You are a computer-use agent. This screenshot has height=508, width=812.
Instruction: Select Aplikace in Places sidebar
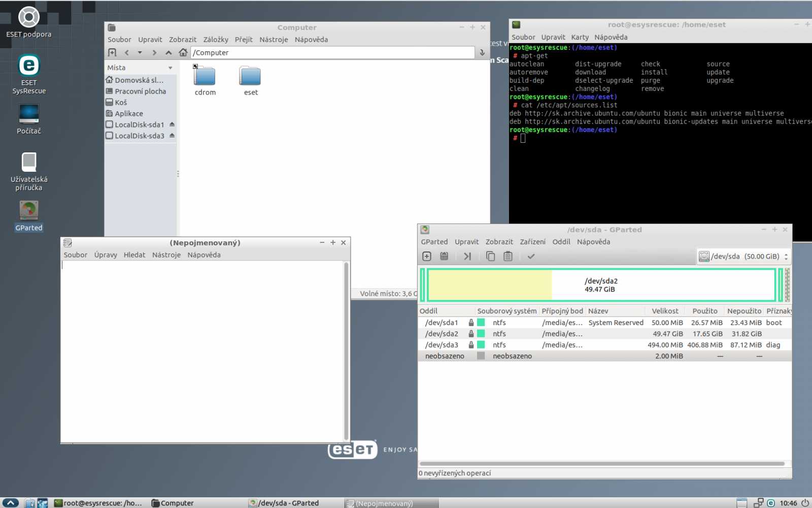(x=141, y=114)
